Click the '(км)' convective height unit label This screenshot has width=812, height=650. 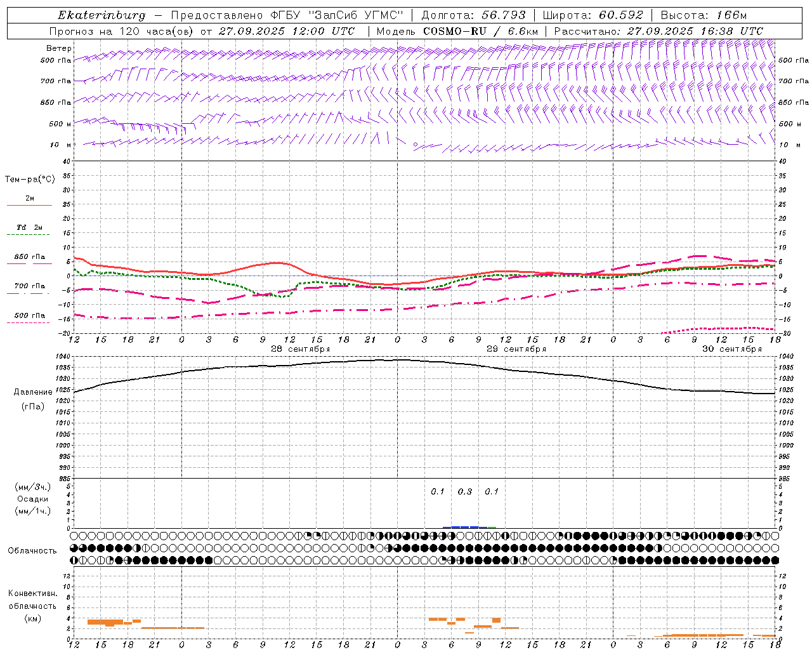pos(32,619)
